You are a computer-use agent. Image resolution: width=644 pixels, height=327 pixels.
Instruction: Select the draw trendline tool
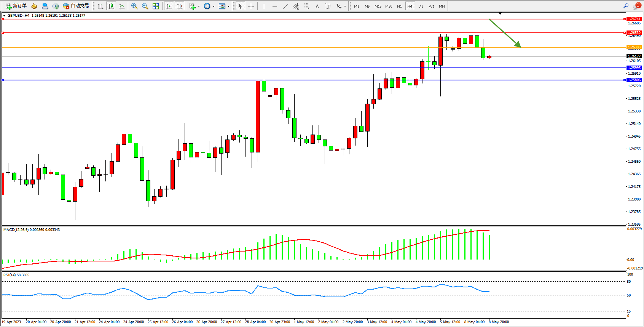coord(285,6)
